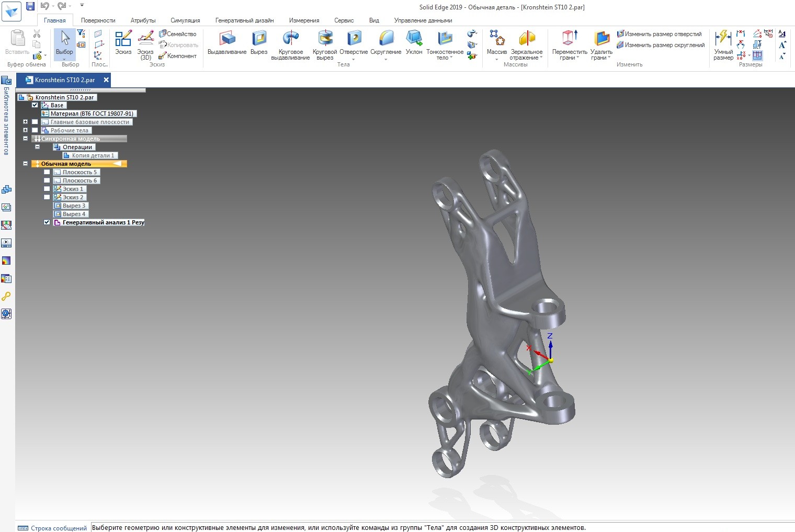Toggle Генеративный анализ 1 checkbox
The image size is (795, 532).
tap(47, 222)
